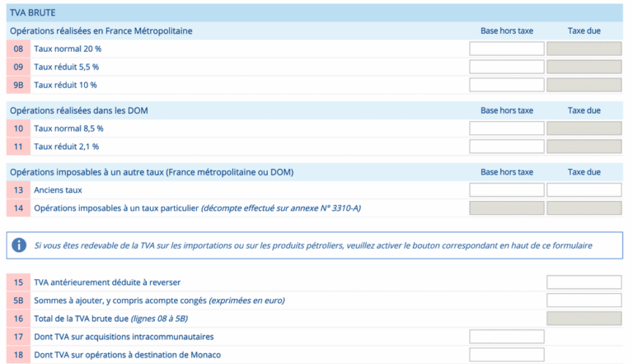Select Taxe due field for Anciens taux
Screen dimensions: 633x364
pos(584,190)
